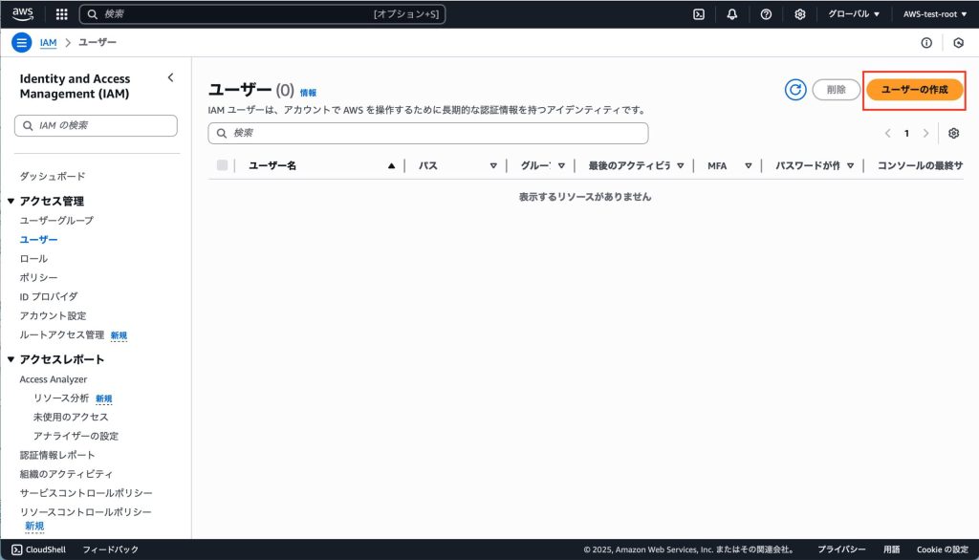Viewport: 979px width, 560px height.
Task: Click the コンソールの最終サ column header
Action: (921, 165)
